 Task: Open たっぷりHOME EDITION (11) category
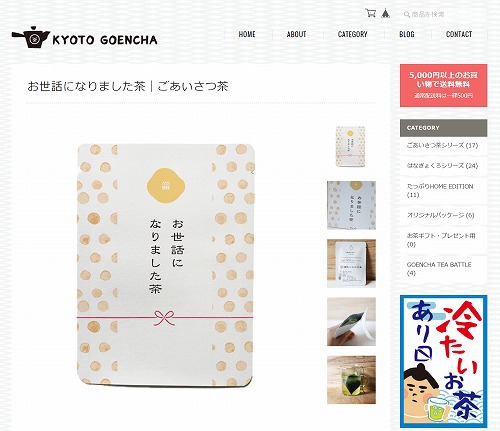(x=440, y=190)
